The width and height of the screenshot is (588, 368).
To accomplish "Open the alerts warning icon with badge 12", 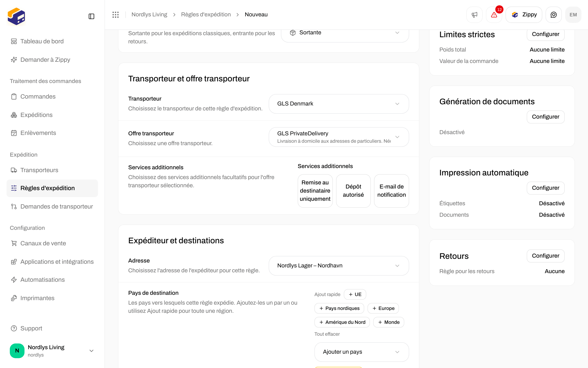I will [x=494, y=15].
